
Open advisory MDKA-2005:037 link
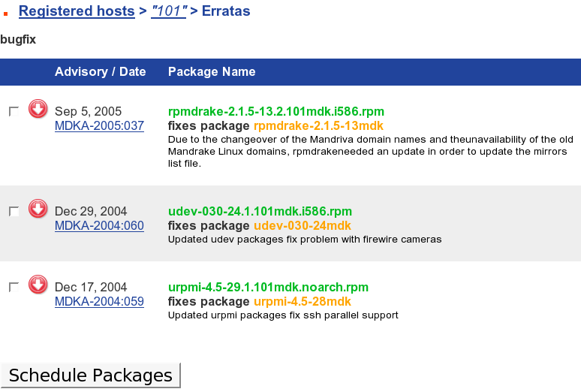[x=99, y=126]
